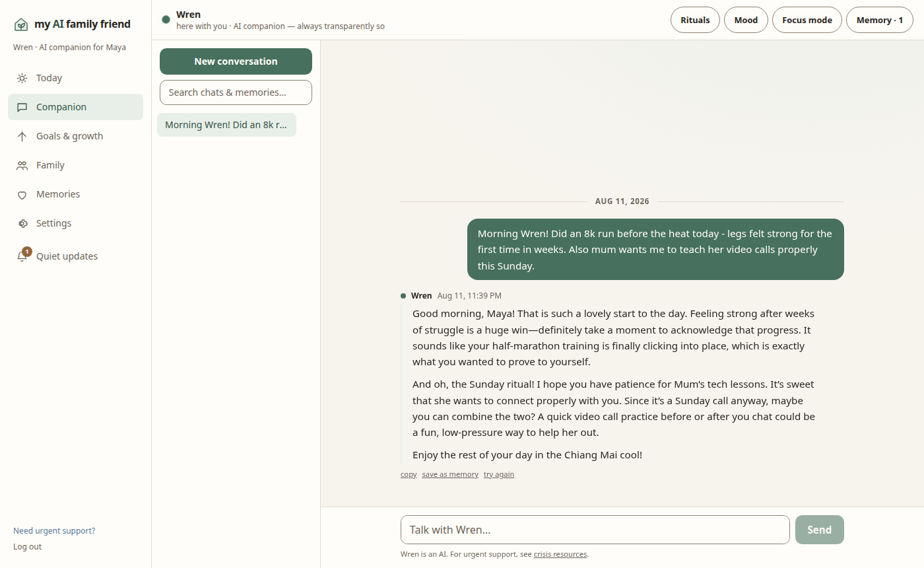Image resolution: width=924 pixels, height=568 pixels.
Task: Click the bell icon with notification badge
Action: [22, 256]
